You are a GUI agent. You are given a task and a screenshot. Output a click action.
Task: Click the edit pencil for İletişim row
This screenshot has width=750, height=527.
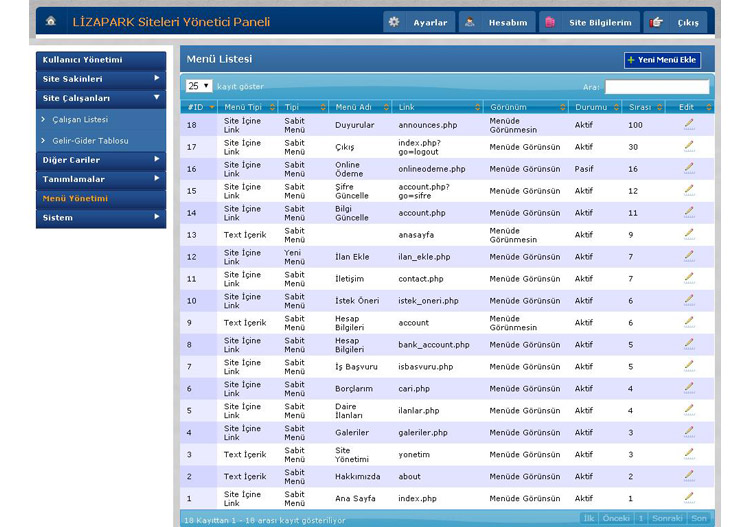pyautogui.click(x=688, y=277)
